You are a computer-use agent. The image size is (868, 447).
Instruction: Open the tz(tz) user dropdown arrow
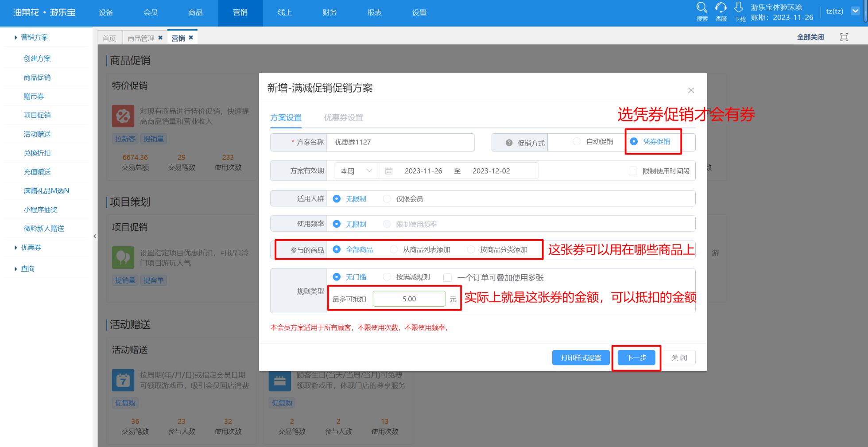[856, 12]
